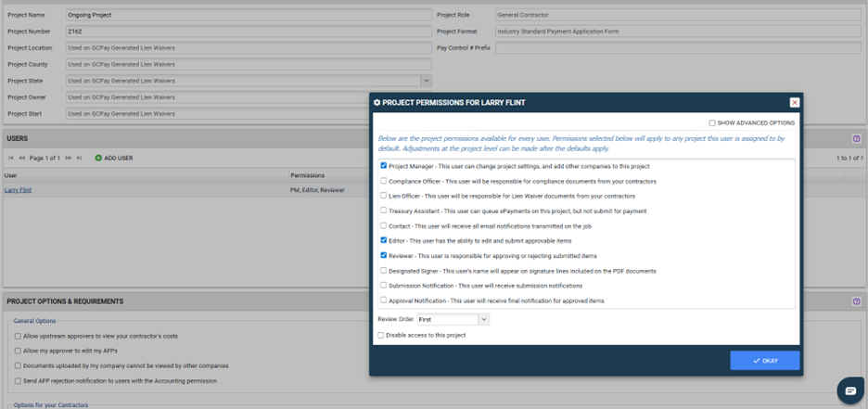Click the Project Owner field
The image size is (868, 409).
(x=249, y=97)
